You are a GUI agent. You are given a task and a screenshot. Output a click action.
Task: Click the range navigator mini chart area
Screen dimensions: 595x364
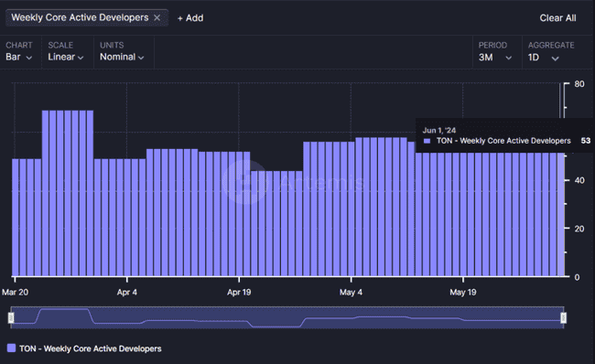pos(287,317)
